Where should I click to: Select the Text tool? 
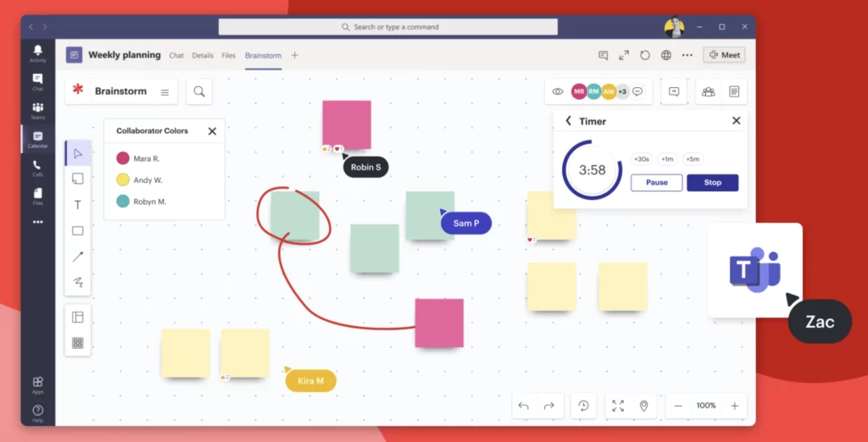click(78, 205)
